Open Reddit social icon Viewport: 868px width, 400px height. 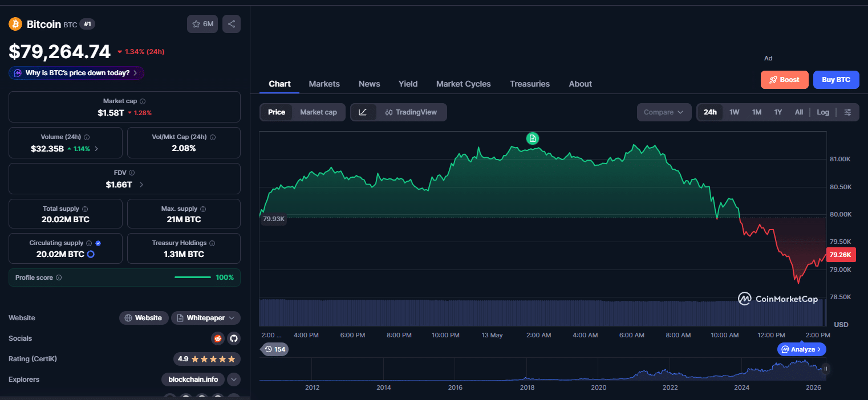click(217, 338)
